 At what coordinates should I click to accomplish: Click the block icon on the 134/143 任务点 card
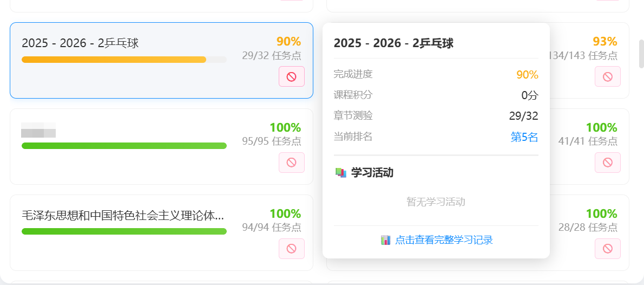point(608,76)
